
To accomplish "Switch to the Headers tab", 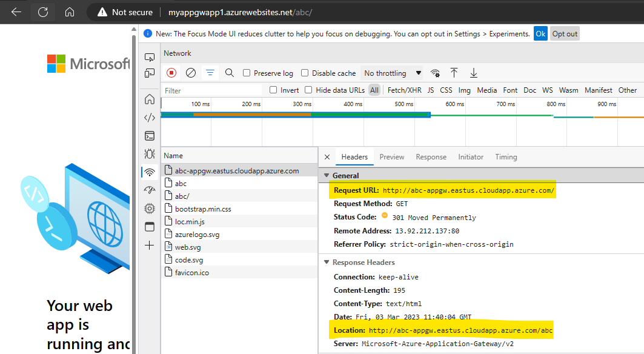I will pyautogui.click(x=354, y=156).
